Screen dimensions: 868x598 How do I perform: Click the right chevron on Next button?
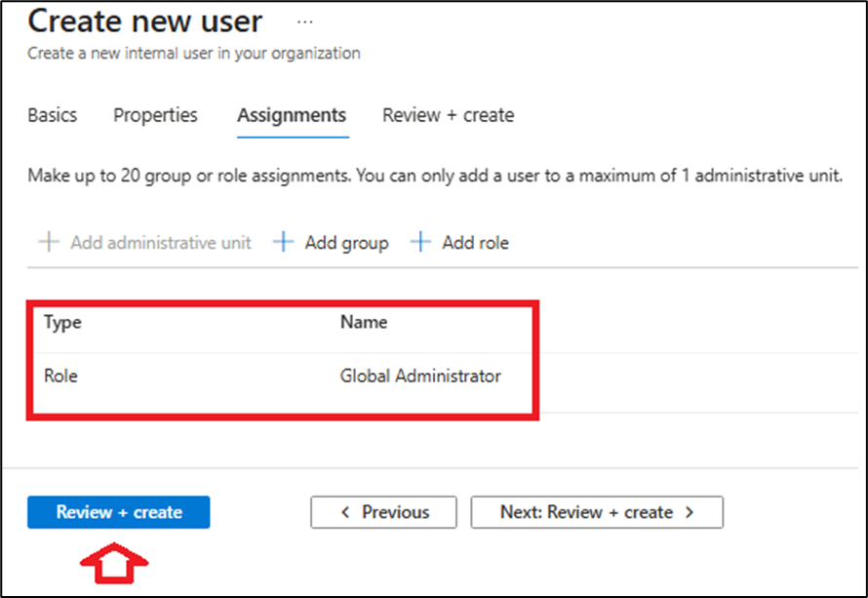[689, 512]
